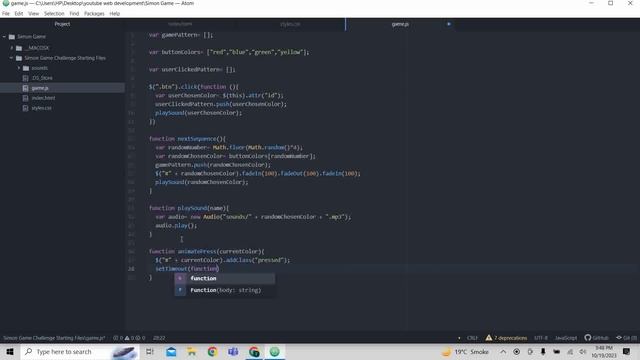640x360 pixels.
Task: Expand the __MACOSX folder chevron
Action: [x=12, y=48]
